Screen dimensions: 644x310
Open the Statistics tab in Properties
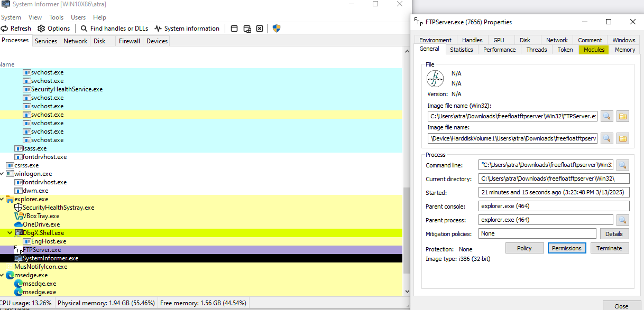point(462,50)
